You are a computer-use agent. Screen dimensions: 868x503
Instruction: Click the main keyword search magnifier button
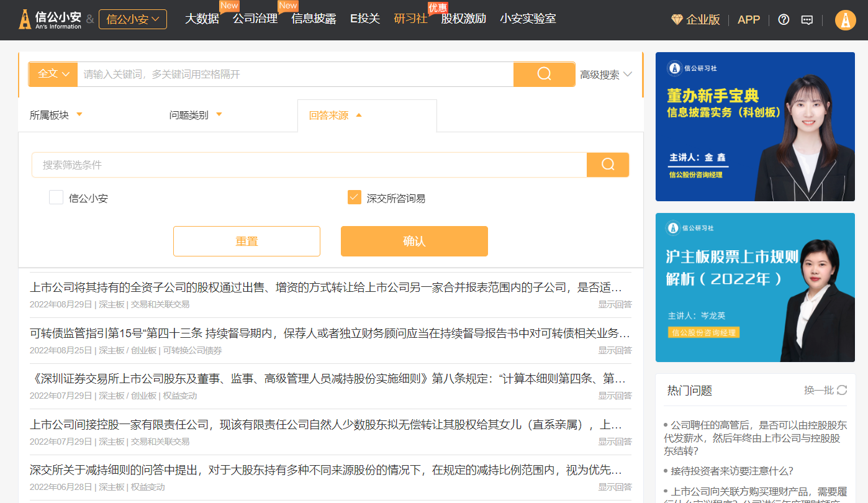(x=544, y=74)
